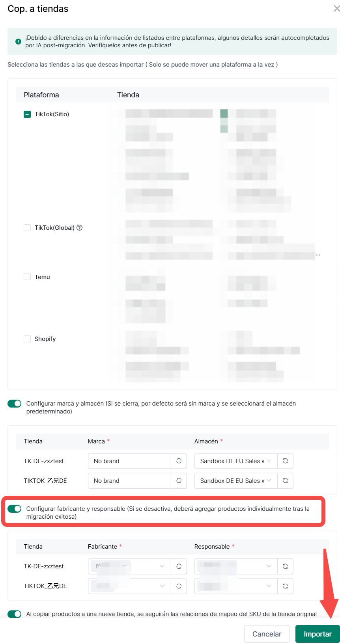Refresh Fabricante list for TIKTOK_乙兄DE

179,586
